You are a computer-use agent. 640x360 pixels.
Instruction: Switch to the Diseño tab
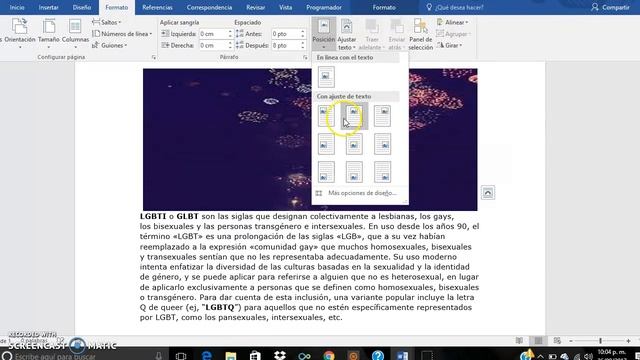click(82, 7)
